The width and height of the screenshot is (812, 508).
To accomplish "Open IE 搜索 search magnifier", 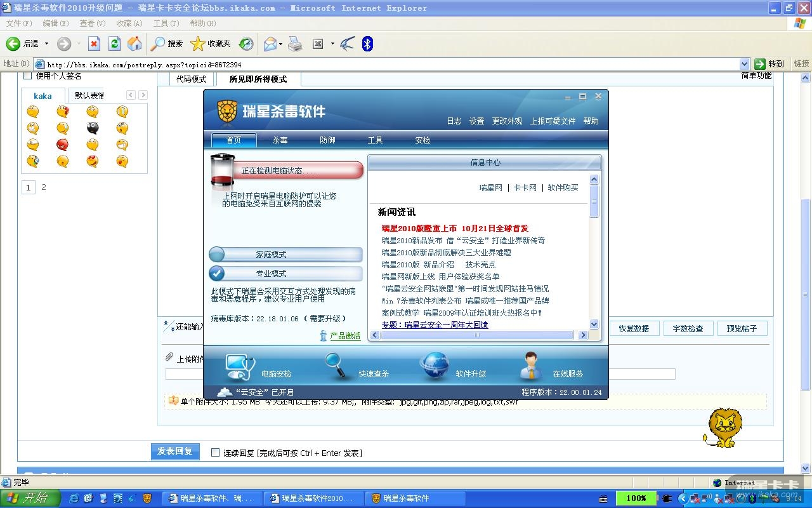I will tap(158, 44).
